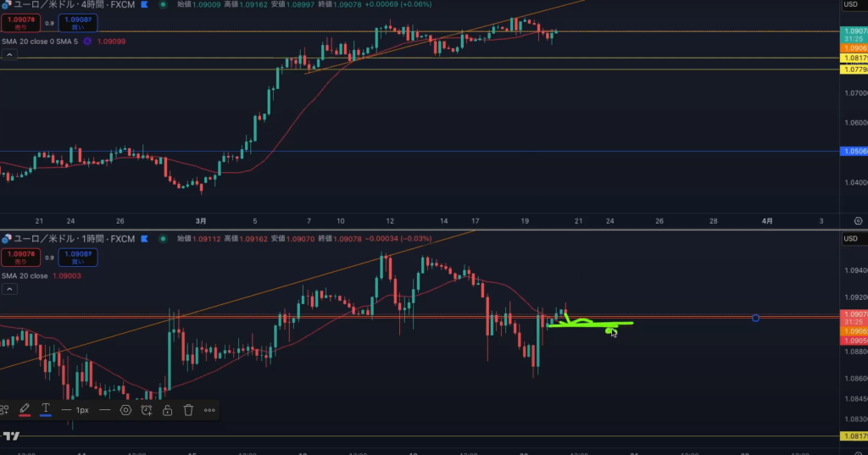Viewport: 868px width, 455px height.
Task: Click red current price label on lower scale
Action: 854,318
